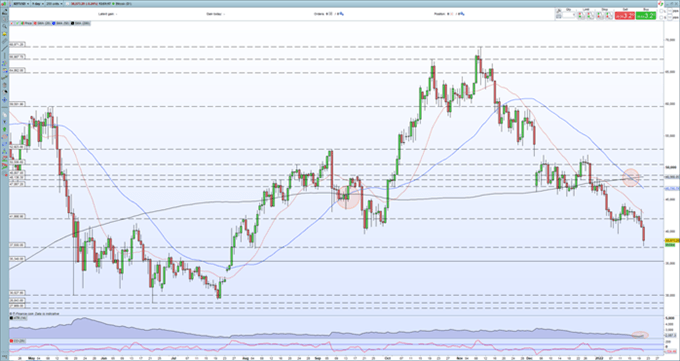Click the blue cross cursor tool icon
This screenshot has width=680, height=361.
click(4, 99)
